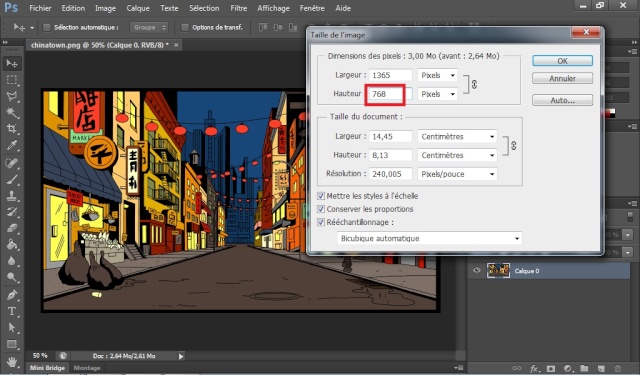Select the Magic Wand tool
640x375 pixels.
coord(12,113)
